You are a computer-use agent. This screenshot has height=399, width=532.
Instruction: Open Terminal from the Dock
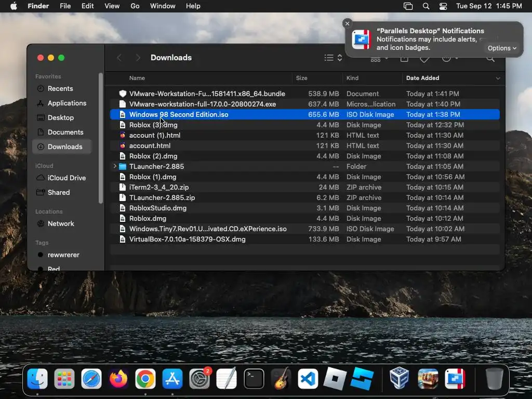[254, 378]
